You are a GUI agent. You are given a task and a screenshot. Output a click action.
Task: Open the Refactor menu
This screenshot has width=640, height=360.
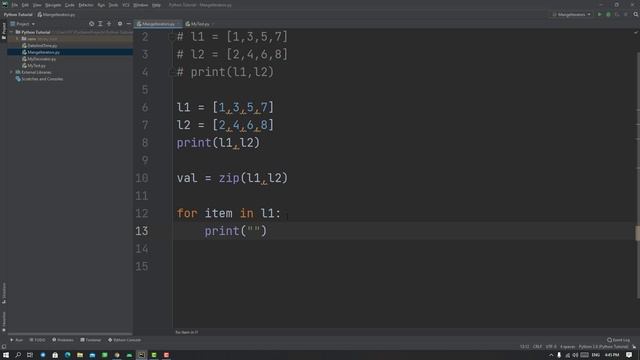(86, 5)
